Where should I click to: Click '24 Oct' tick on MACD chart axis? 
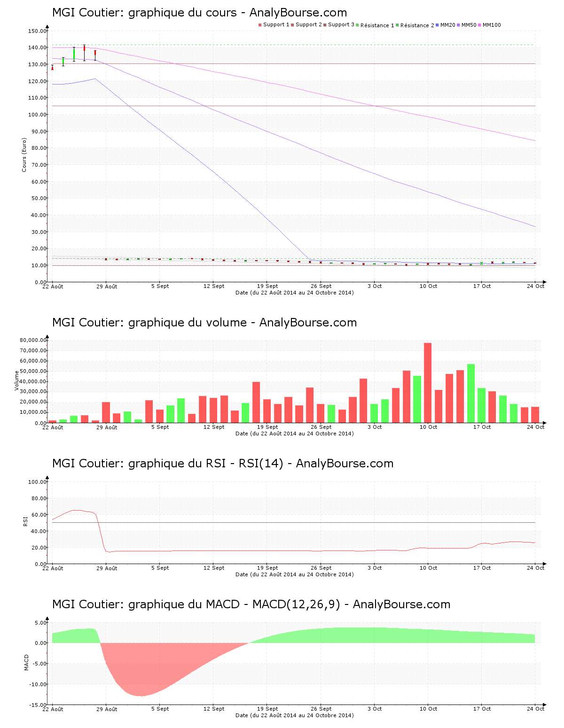[535, 709]
